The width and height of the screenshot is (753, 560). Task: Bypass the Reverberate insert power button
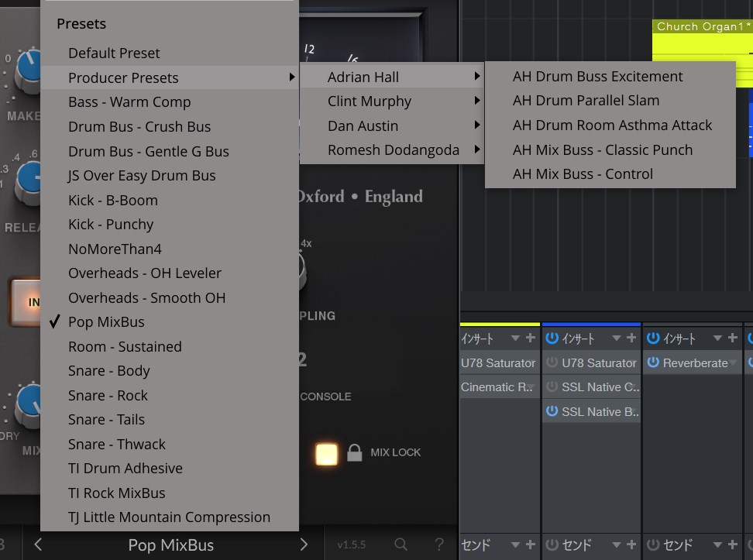click(x=653, y=362)
